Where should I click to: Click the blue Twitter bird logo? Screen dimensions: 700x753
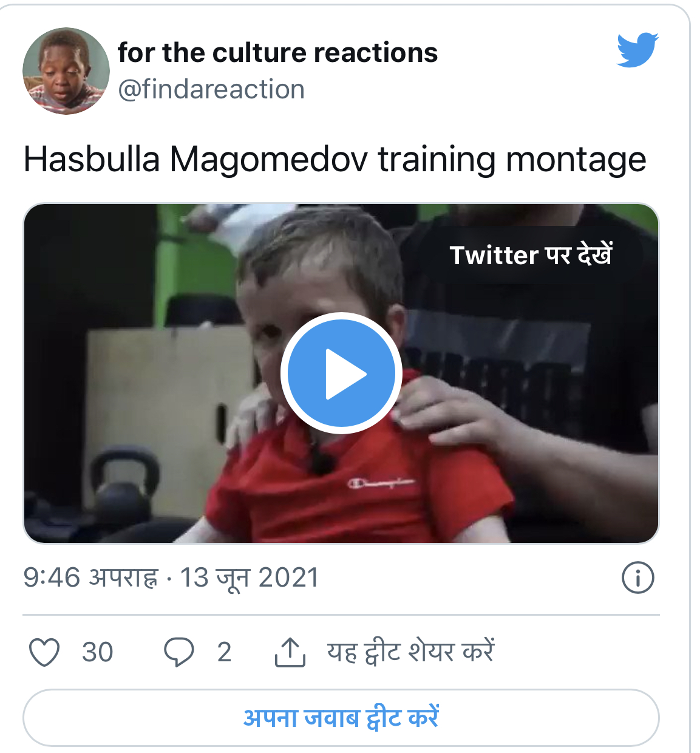[637, 49]
